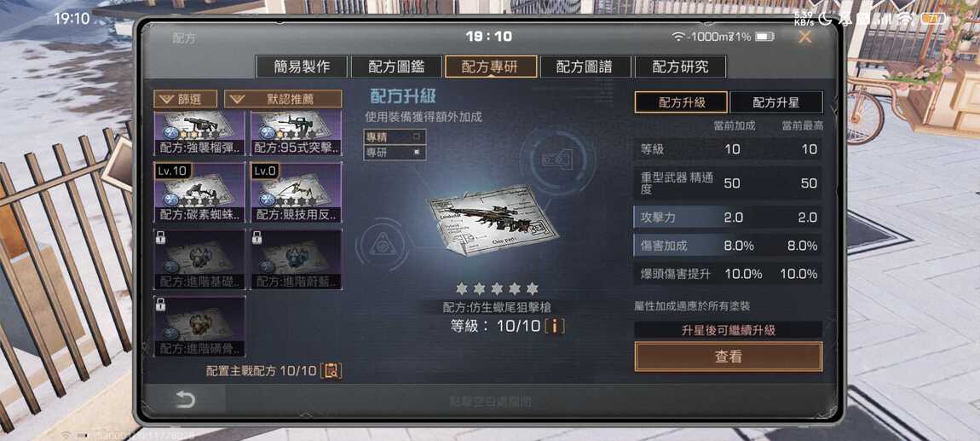
Task: Select the locked 進階基礎 recipe card
Action: pyautogui.click(x=199, y=259)
